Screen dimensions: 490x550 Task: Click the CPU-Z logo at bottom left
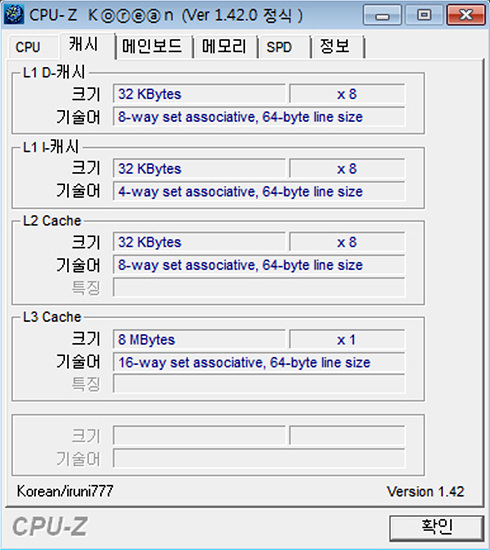pos(50,526)
